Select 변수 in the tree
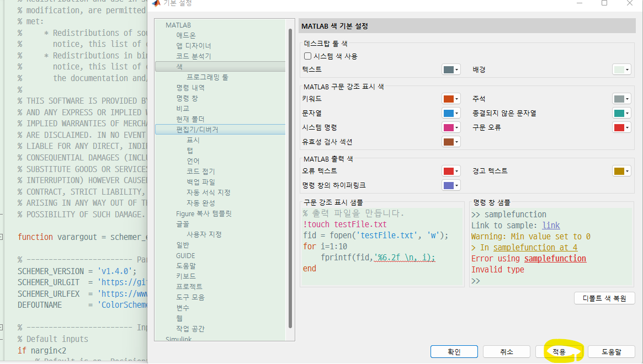 coord(183,308)
